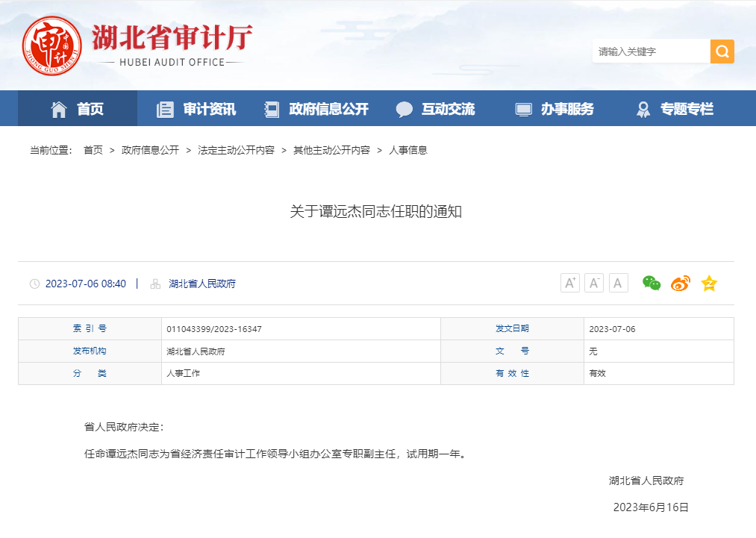Click the clock icon before the publish time
Viewport: 756px width, 538px height.
coord(35,284)
